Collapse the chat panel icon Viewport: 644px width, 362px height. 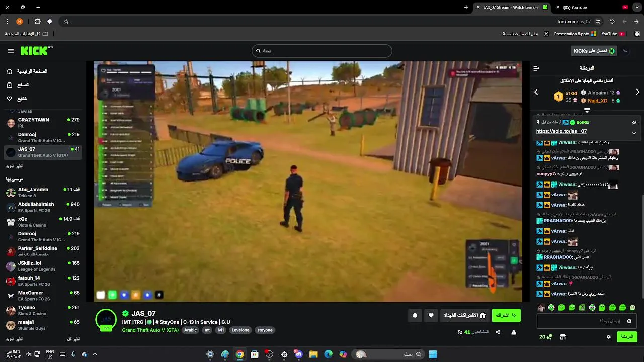536,68
